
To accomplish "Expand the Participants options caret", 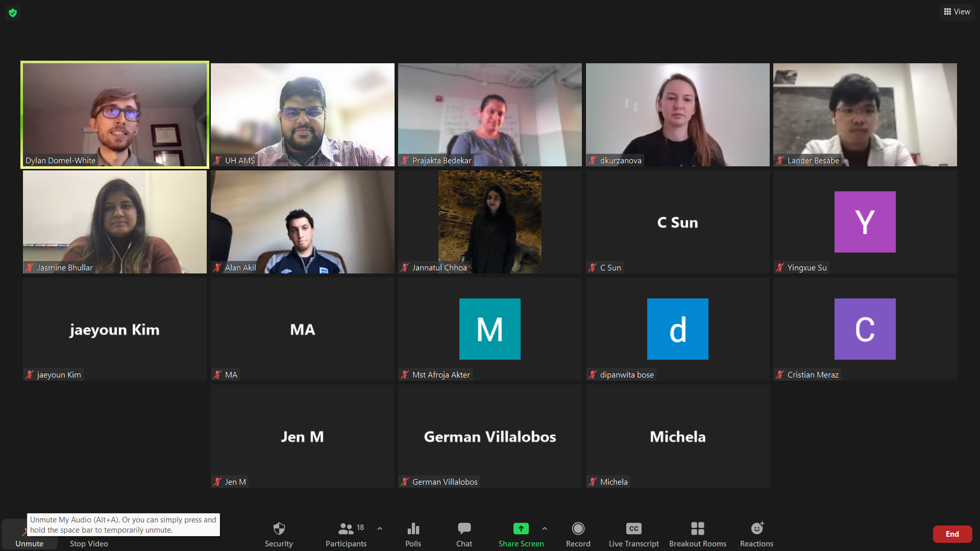I will pos(380,529).
